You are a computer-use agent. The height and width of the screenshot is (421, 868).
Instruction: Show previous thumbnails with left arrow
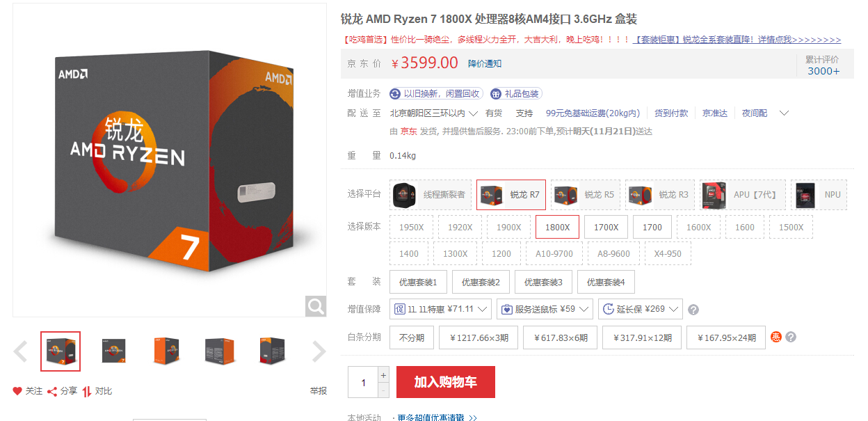(21, 351)
